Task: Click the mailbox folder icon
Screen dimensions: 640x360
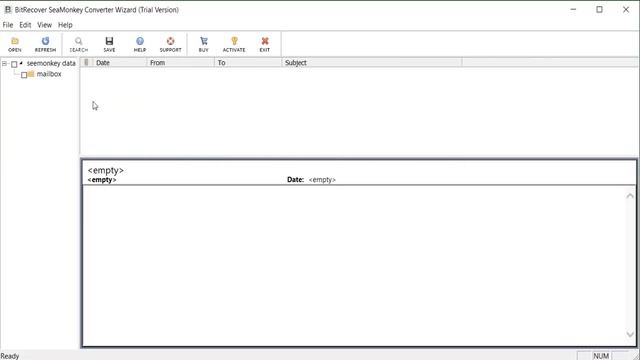Action: point(31,74)
